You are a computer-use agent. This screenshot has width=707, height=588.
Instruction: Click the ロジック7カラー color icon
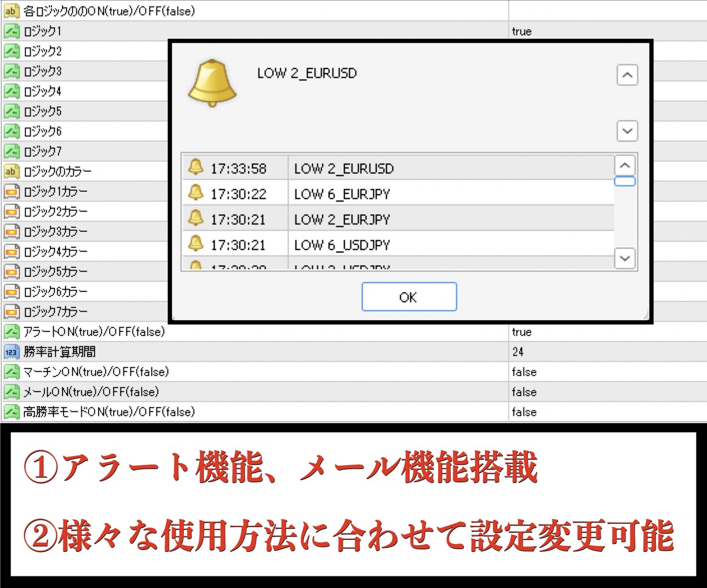pyautogui.click(x=12, y=312)
